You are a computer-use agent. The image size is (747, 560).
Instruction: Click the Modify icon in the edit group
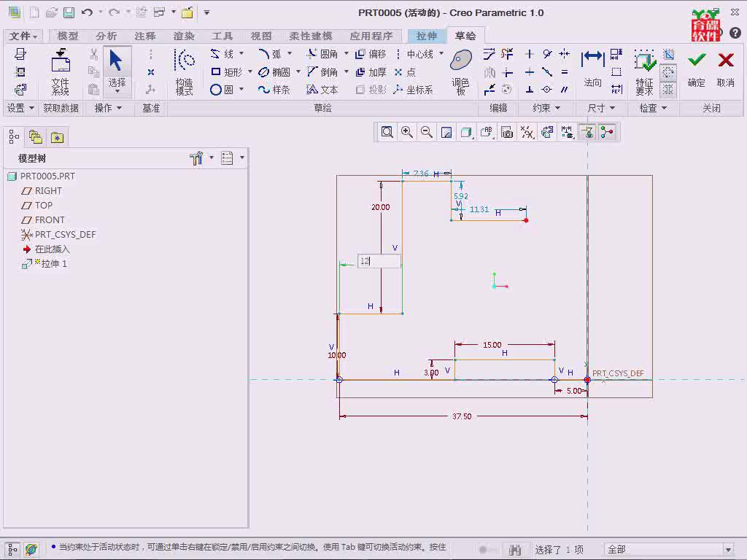[x=489, y=54]
